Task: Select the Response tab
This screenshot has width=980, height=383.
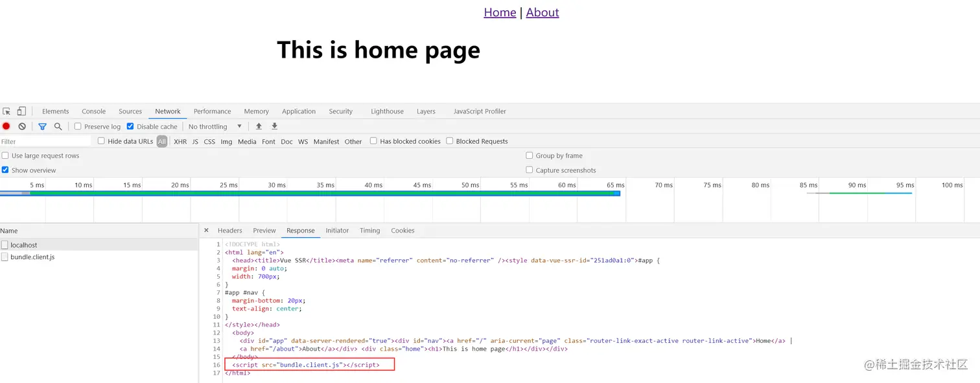Action: point(301,231)
